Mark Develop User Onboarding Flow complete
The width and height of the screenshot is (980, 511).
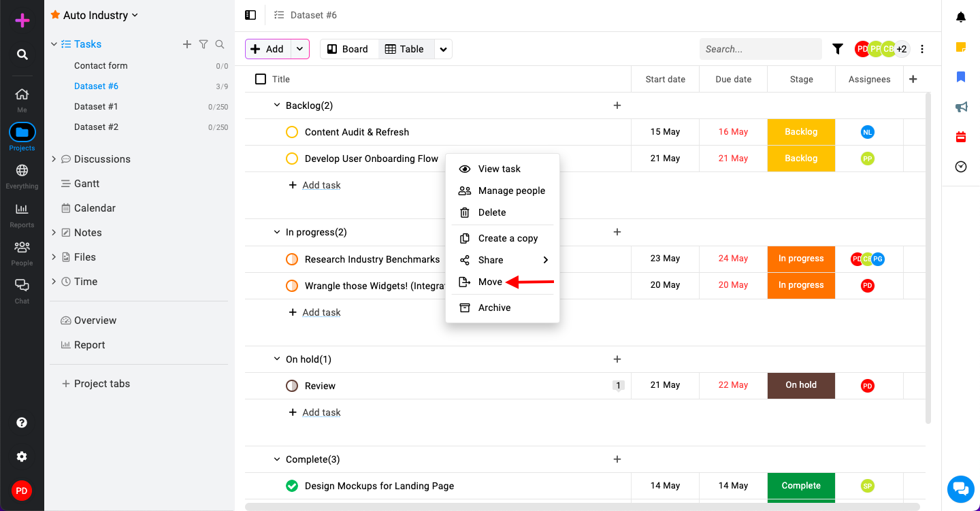(x=292, y=159)
